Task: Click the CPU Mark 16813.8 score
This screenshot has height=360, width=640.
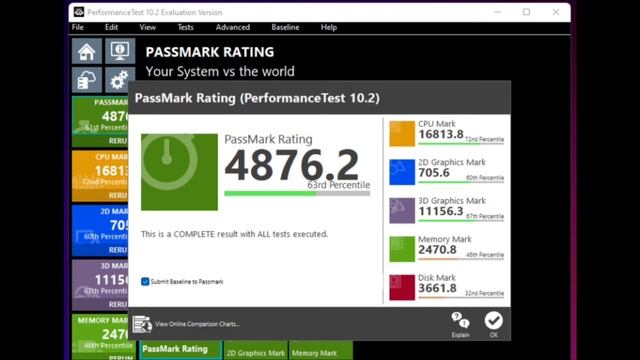Action: pyautogui.click(x=441, y=134)
